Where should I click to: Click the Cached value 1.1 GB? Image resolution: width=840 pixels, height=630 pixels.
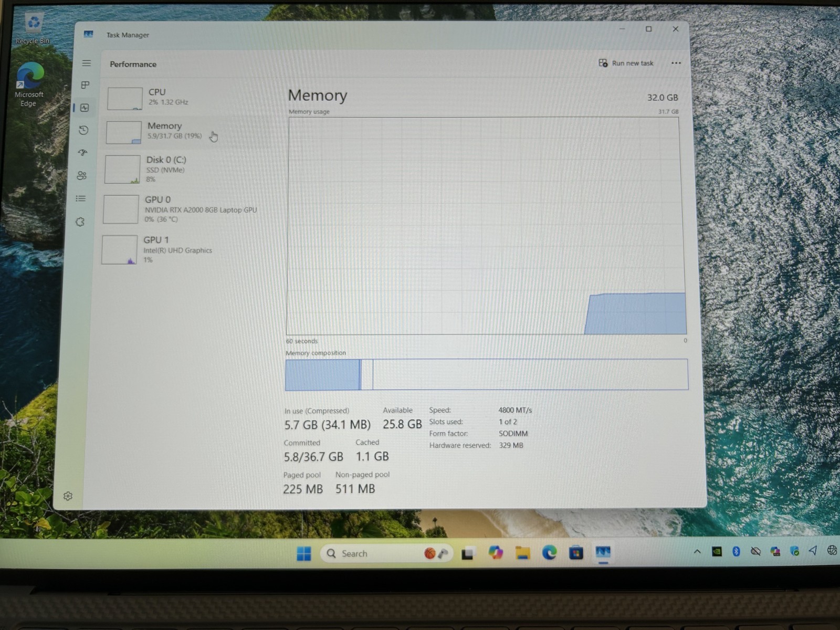372,456
